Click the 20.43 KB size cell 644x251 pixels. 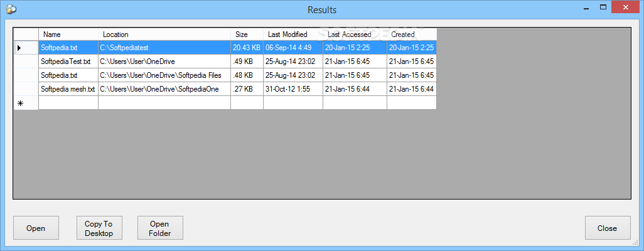pyautogui.click(x=247, y=48)
